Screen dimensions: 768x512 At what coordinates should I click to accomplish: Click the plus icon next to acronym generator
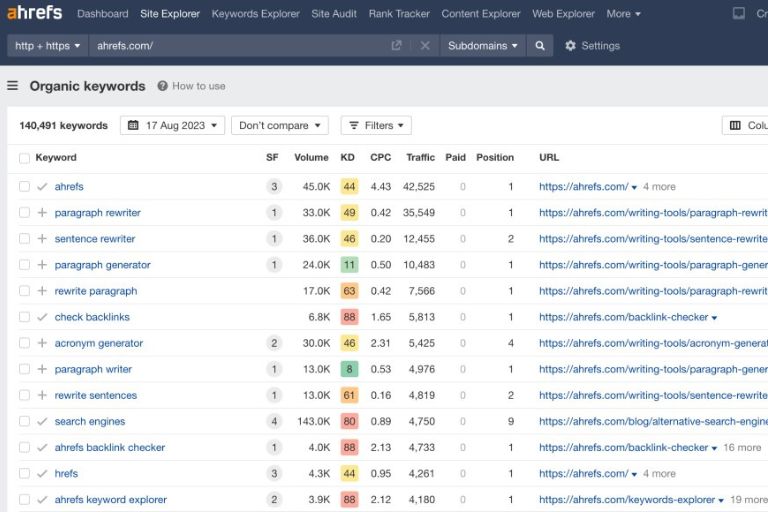(42, 343)
